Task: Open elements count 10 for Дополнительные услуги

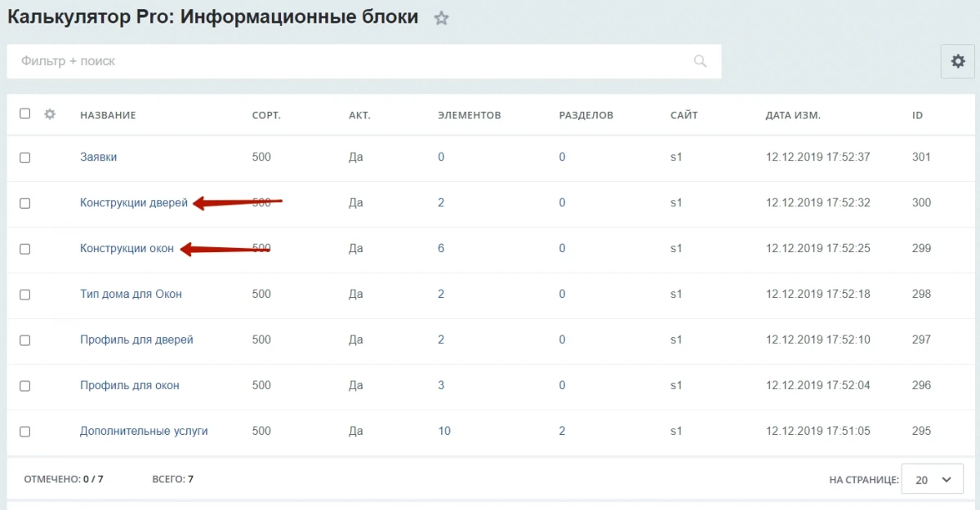Action: (444, 431)
